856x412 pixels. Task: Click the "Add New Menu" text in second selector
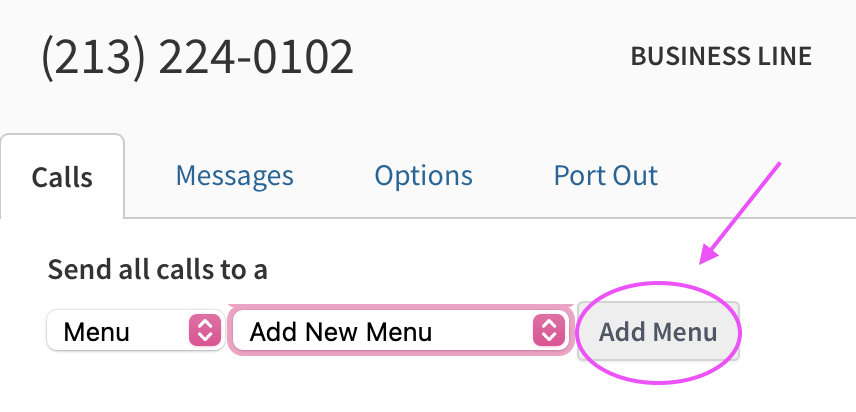(340, 332)
